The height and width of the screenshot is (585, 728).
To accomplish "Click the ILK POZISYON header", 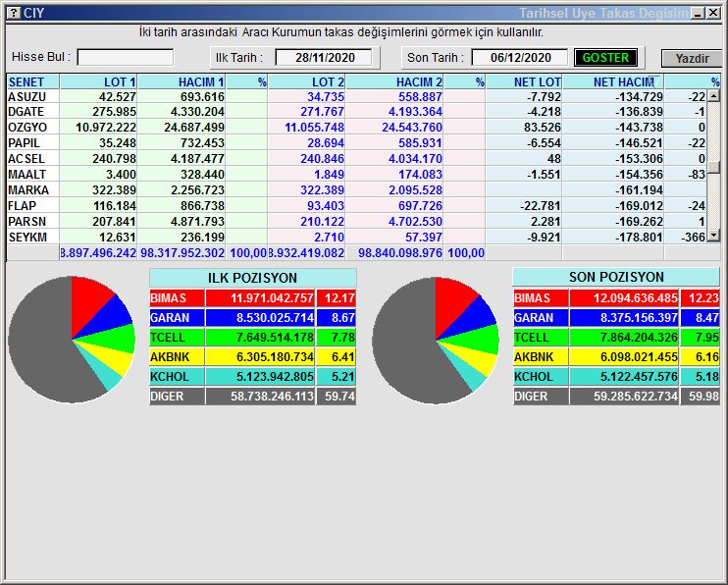I will (252, 278).
